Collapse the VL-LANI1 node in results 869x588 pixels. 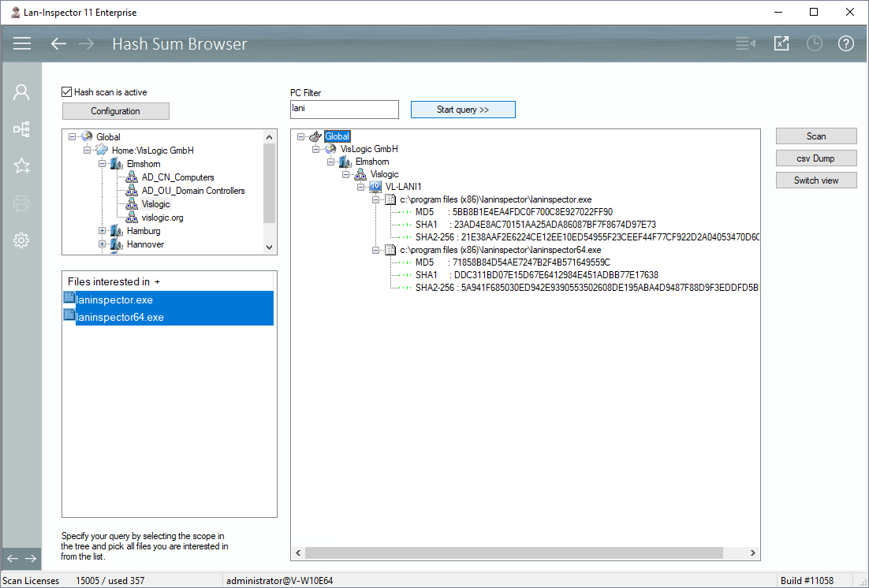[x=362, y=188]
